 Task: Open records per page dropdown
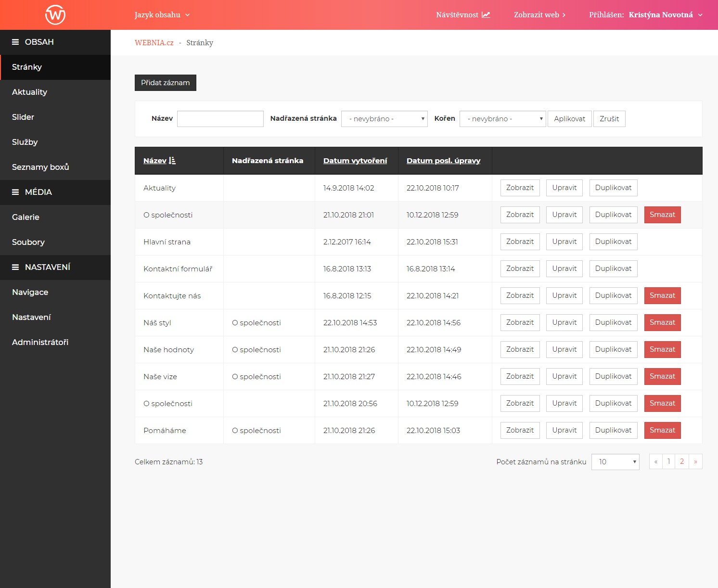coord(615,462)
